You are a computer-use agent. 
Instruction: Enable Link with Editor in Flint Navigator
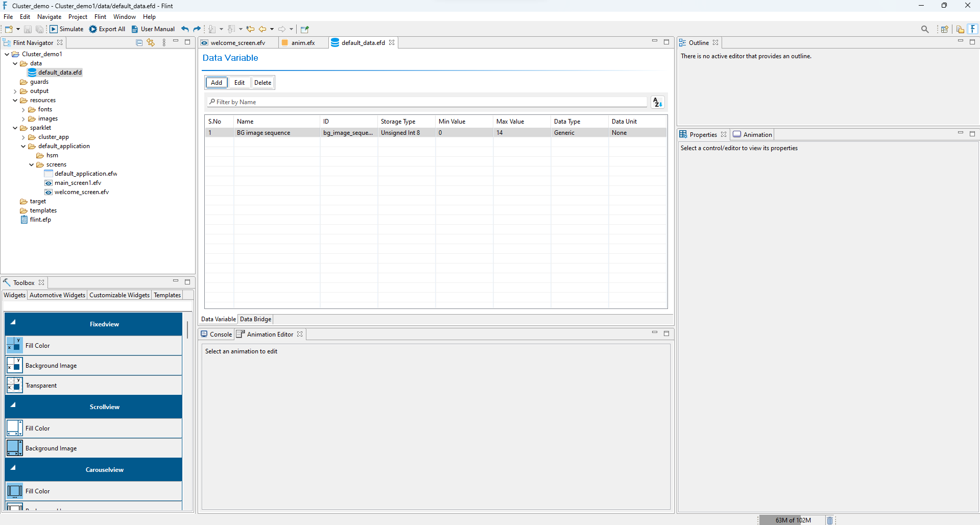tap(151, 42)
